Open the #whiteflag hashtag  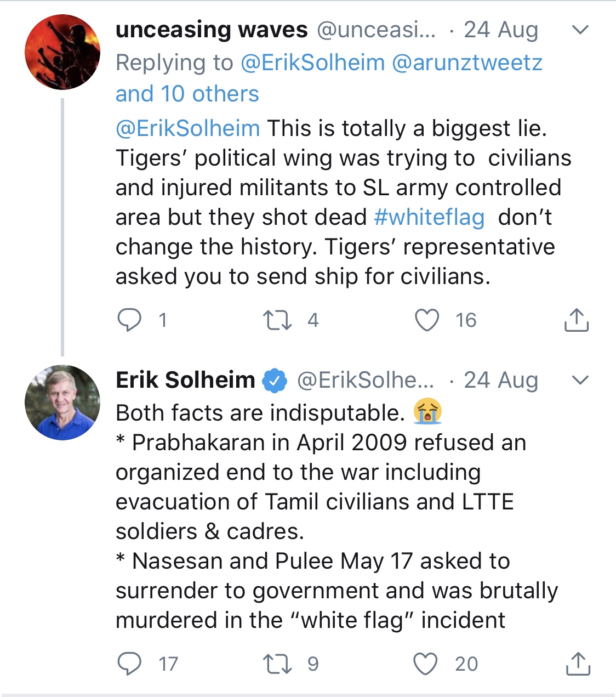(429, 217)
